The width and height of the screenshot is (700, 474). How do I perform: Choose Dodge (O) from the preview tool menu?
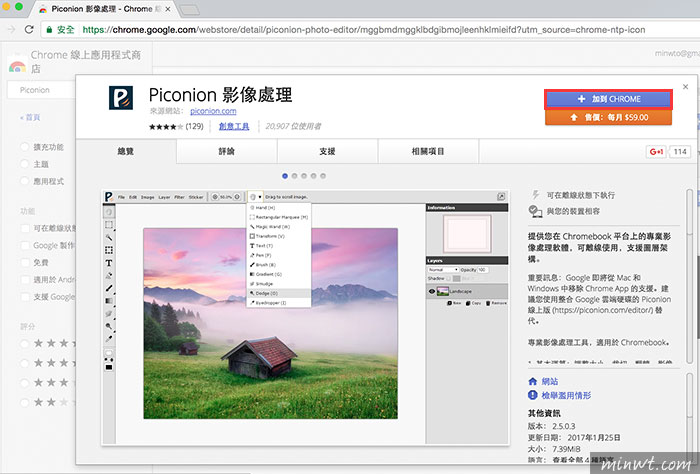pos(279,293)
